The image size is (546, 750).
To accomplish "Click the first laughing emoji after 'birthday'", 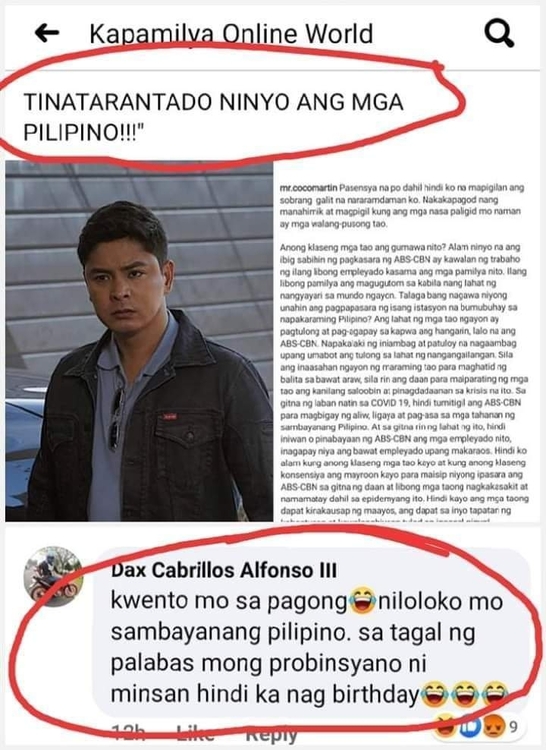I will [434, 695].
